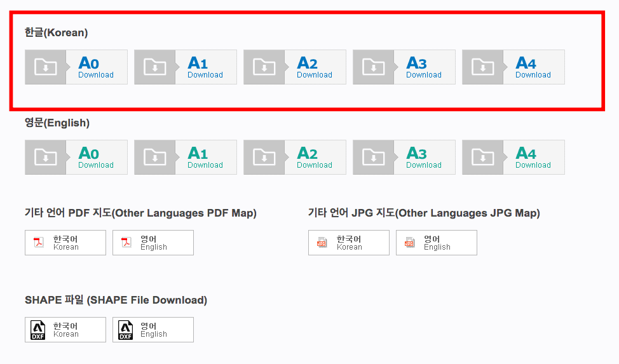Image resolution: width=619 pixels, height=364 pixels.
Task: Download the Korean A1 map
Action: pos(186,67)
